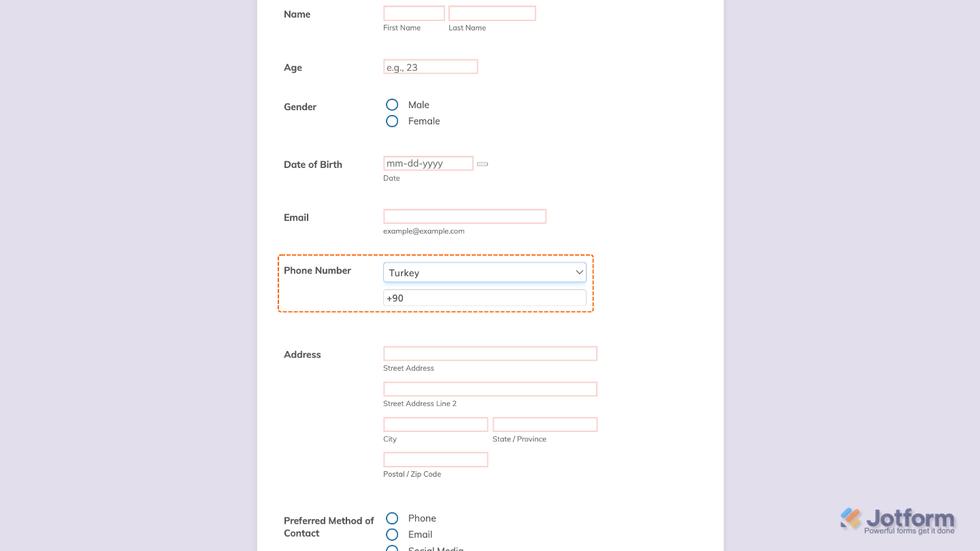The image size is (980, 551).
Task: Click the Powerful forms get it done tagline
Action: click(909, 530)
